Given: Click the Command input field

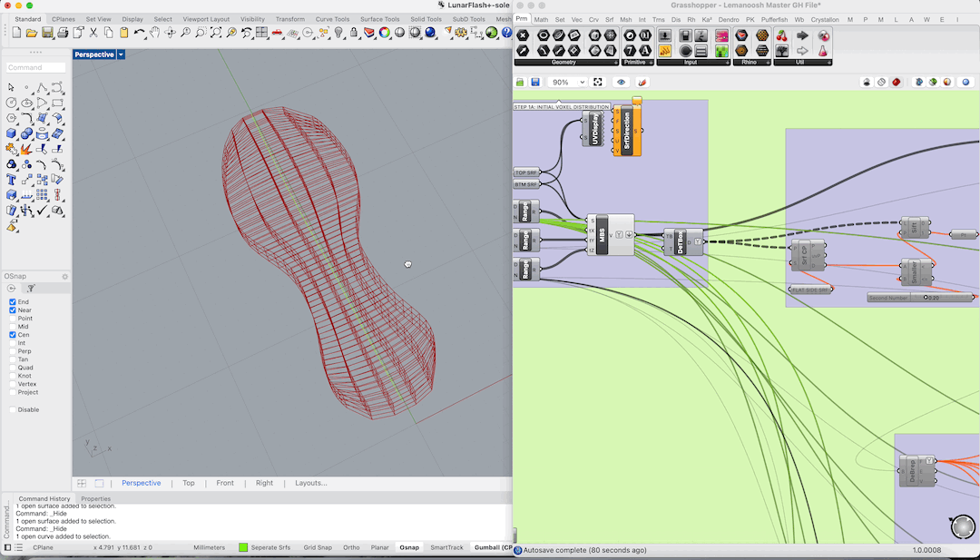Looking at the screenshot, I should (x=36, y=67).
